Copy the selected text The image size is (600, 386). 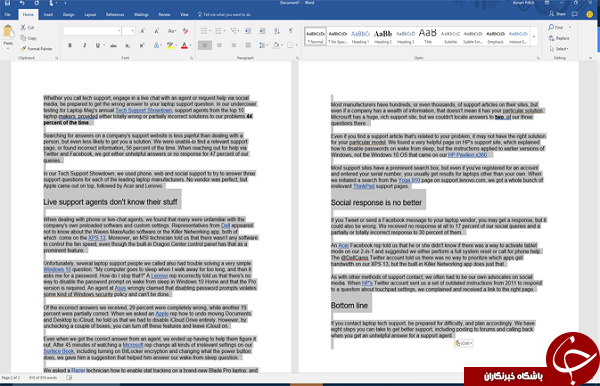tap(29, 38)
